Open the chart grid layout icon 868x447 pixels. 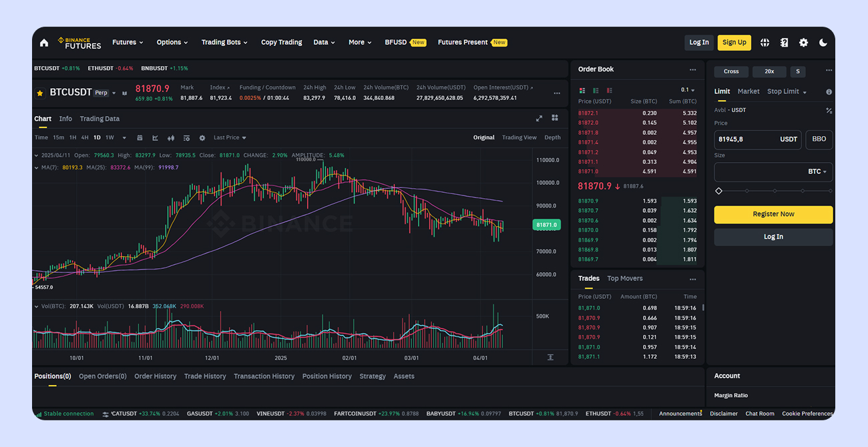(x=555, y=118)
